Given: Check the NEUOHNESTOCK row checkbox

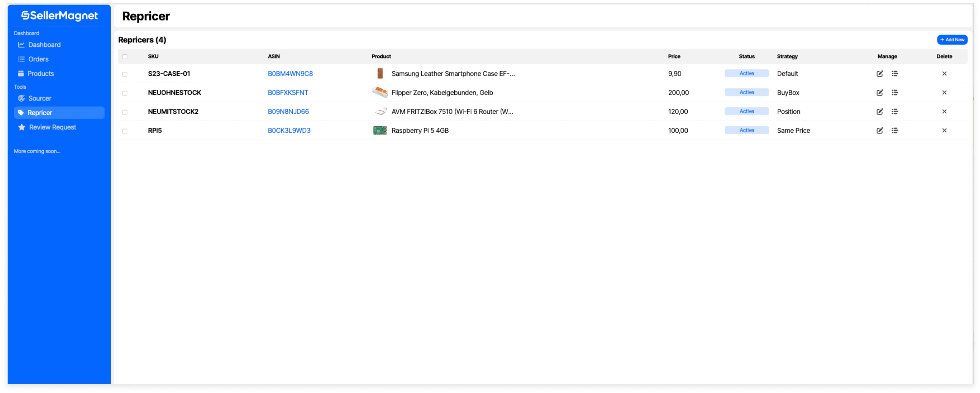Looking at the screenshot, I should [125, 93].
